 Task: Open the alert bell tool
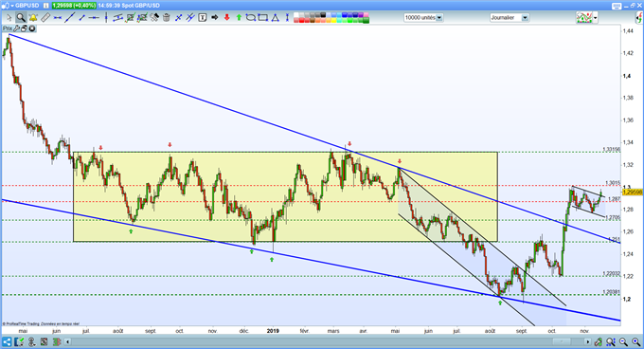click(x=33, y=18)
